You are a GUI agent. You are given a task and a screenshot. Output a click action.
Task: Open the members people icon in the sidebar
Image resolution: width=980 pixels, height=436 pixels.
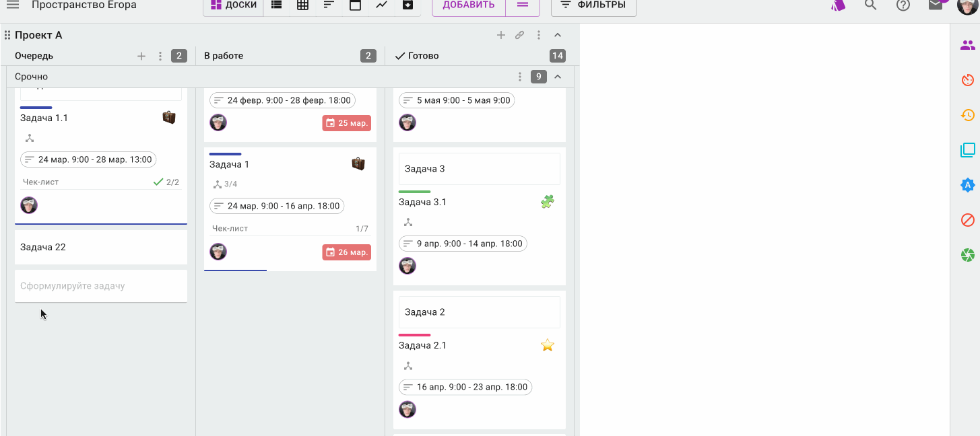[x=968, y=45]
